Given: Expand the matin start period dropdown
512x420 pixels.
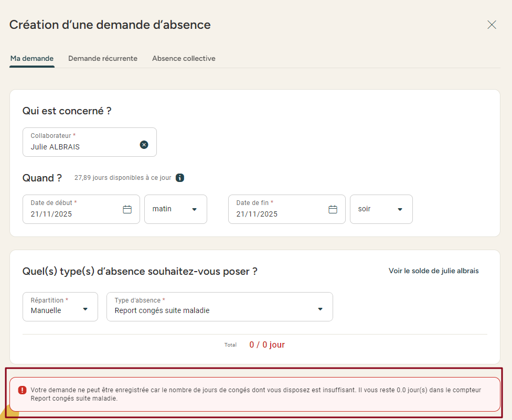Looking at the screenshot, I should pyautogui.click(x=175, y=209).
